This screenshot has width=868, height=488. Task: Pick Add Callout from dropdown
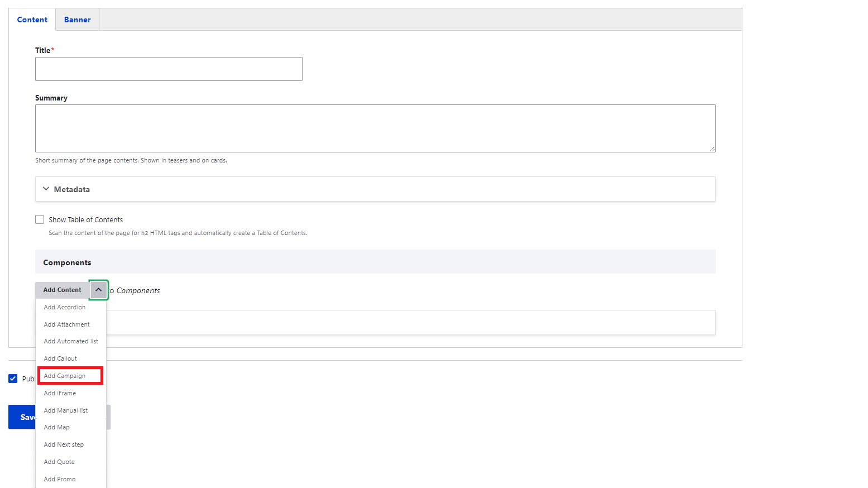pyautogui.click(x=60, y=358)
